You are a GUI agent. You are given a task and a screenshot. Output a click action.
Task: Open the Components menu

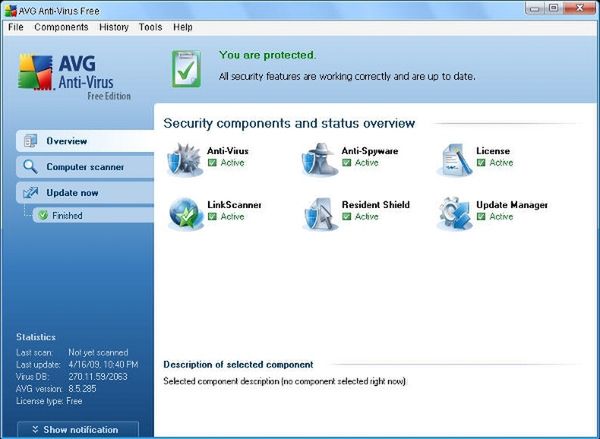tap(61, 27)
